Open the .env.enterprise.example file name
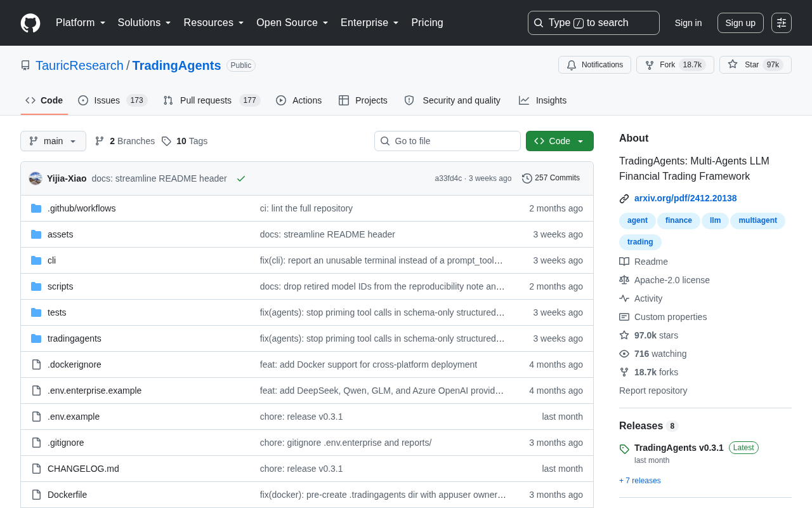Viewport: 812px width, 508px height. pyautogui.click(x=95, y=391)
